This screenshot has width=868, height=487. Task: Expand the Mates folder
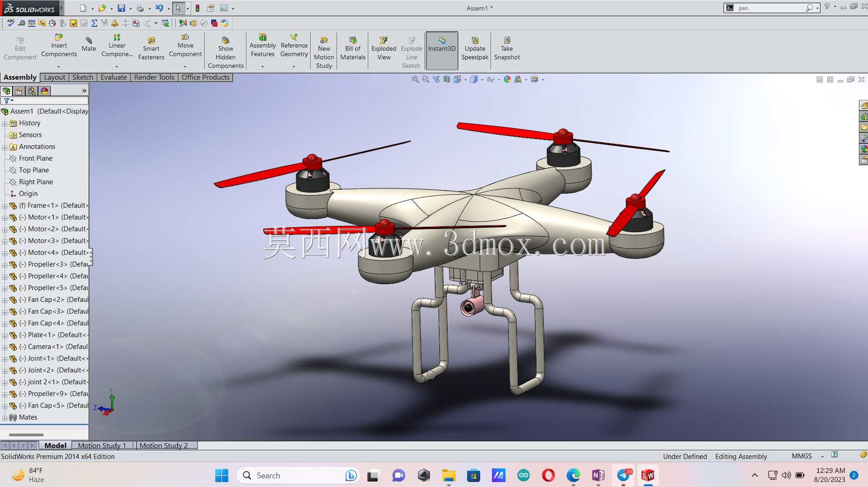pyautogui.click(x=5, y=418)
